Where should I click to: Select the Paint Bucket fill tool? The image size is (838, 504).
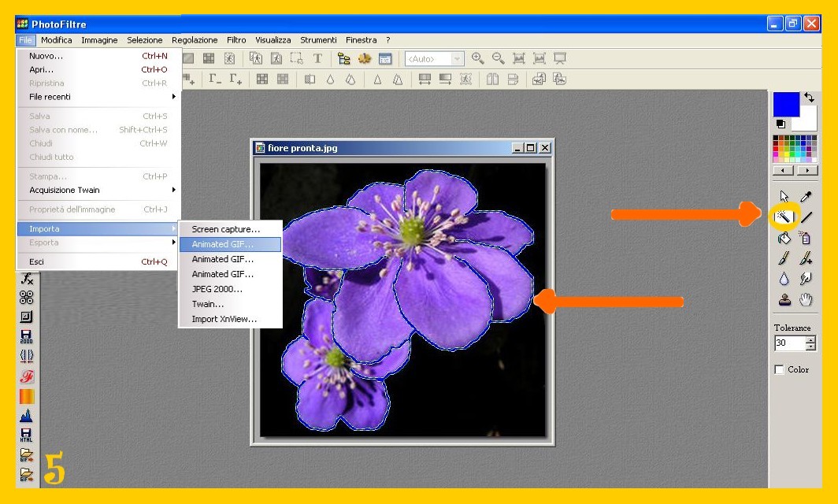[784, 238]
